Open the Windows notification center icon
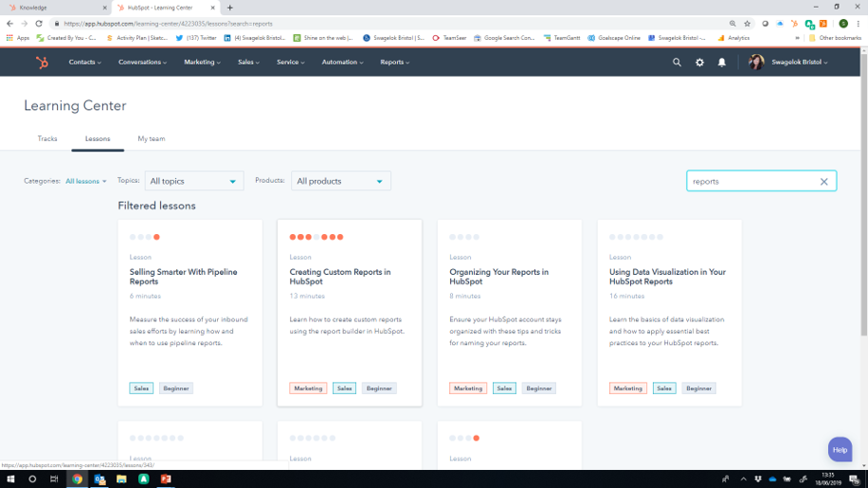The width and height of the screenshot is (868, 488). point(855,479)
